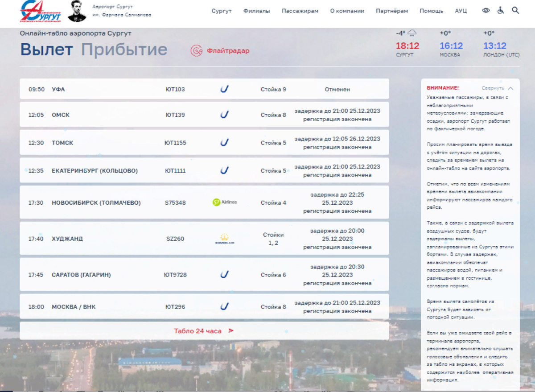Expand the Табло 24 часа full schedule
Screen dimensions: 535x392
pyautogui.click(x=204, y=331)
